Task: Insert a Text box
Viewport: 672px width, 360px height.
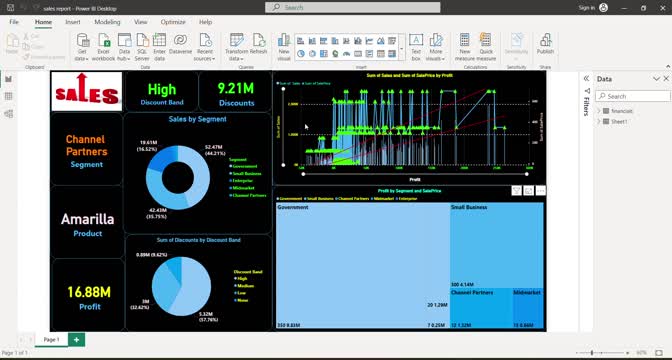Action: pos(416,47)
